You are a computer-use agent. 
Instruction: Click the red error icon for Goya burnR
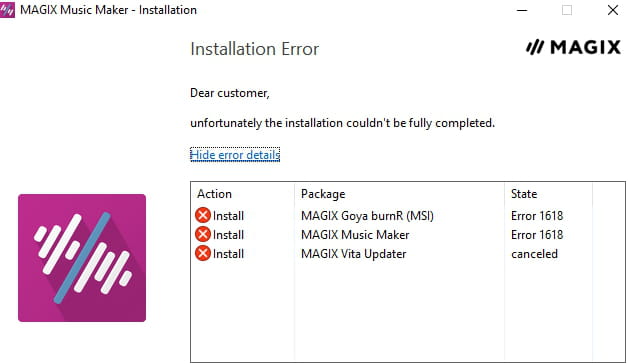203,215
